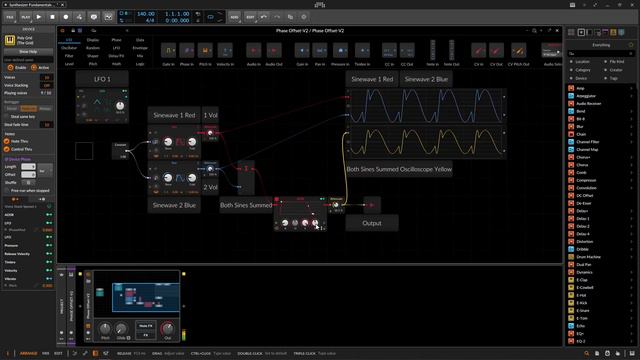The height and width of the screenshot is (360, 640).
Task: Click the Note Out module icon
Action: coord(451,51)
